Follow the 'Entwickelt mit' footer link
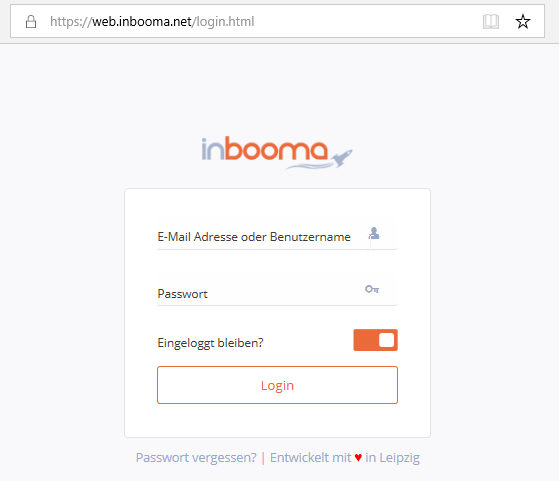 (x=311, y=457)
